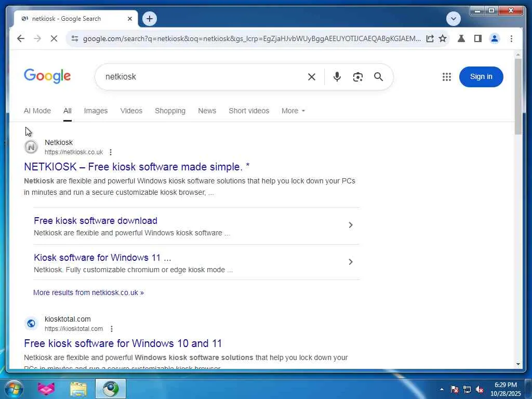Click the browser taskbar button
Screen dimensions: 532x399
111,389
